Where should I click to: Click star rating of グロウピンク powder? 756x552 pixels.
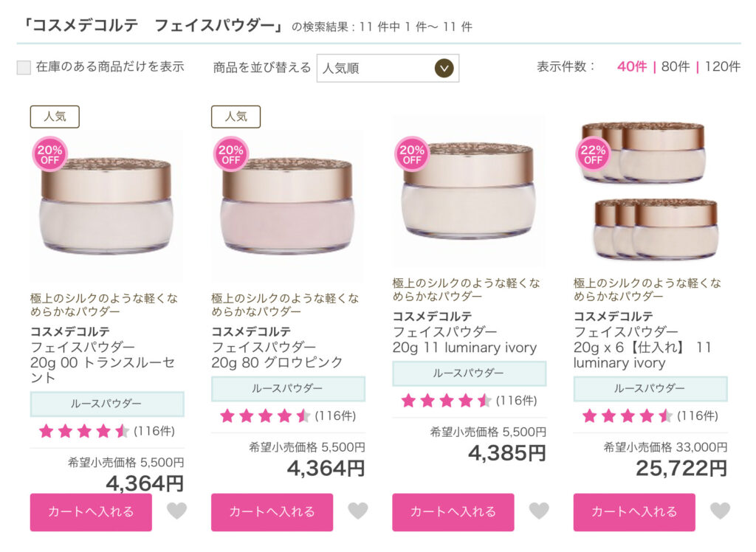265,415
